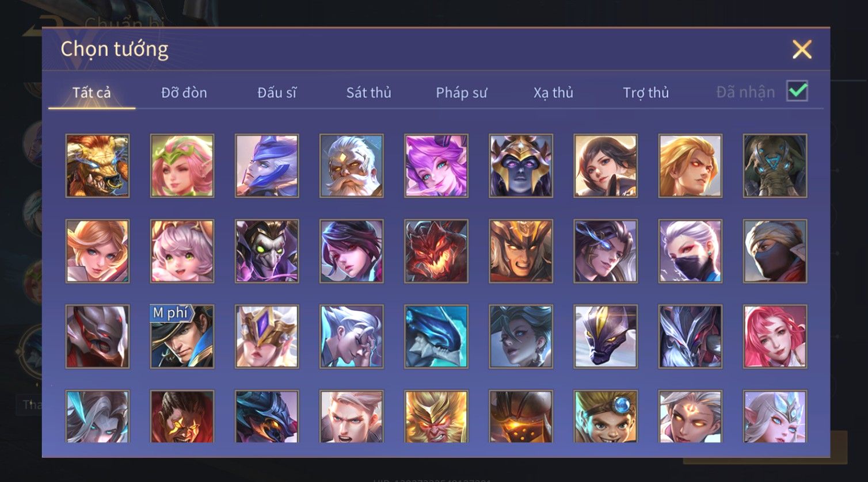
Task: Switch to the Đỡ đòn tab
Action: 184,93
